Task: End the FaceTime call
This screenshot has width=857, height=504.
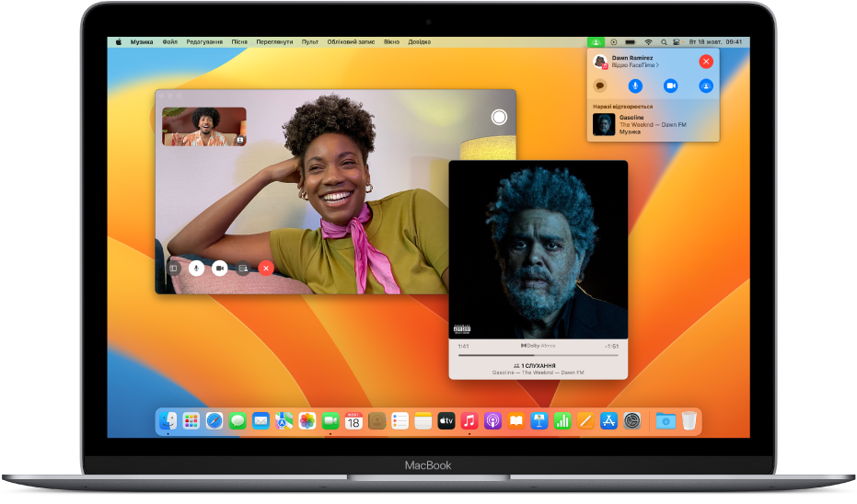Action: tap(266, 269)
